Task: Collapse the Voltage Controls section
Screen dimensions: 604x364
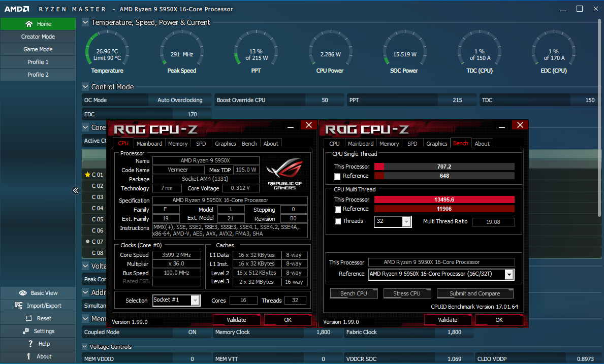Action: point(85,347)
